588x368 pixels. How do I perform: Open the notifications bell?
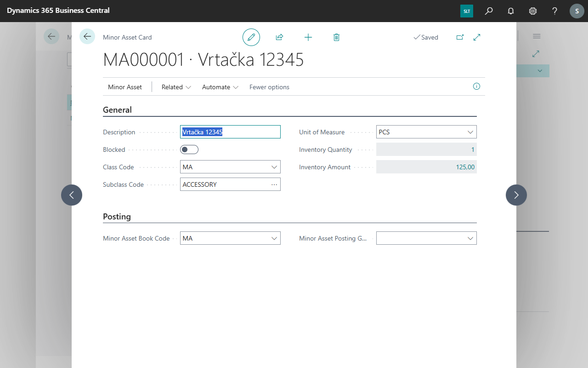pos(511,11)
